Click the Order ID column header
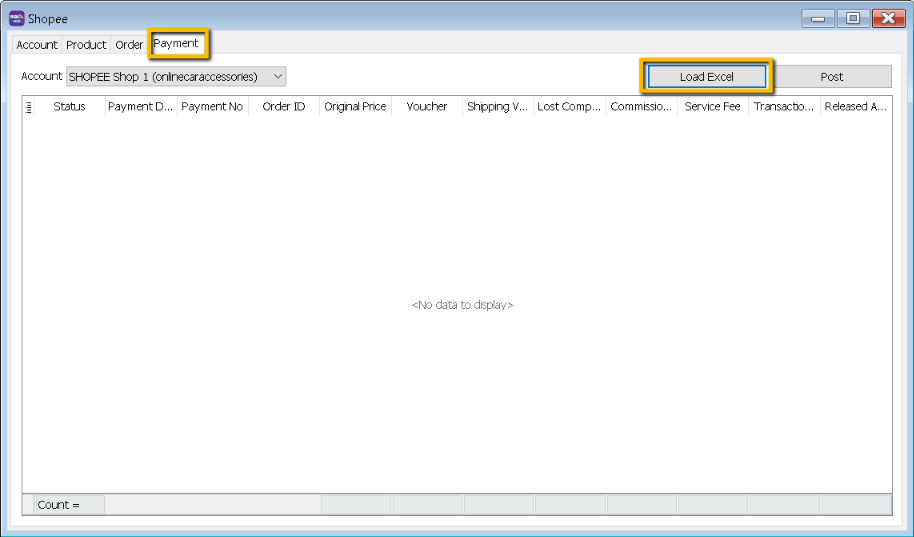The height and width of the screenshot is (537, 914). tap(284, 107)
